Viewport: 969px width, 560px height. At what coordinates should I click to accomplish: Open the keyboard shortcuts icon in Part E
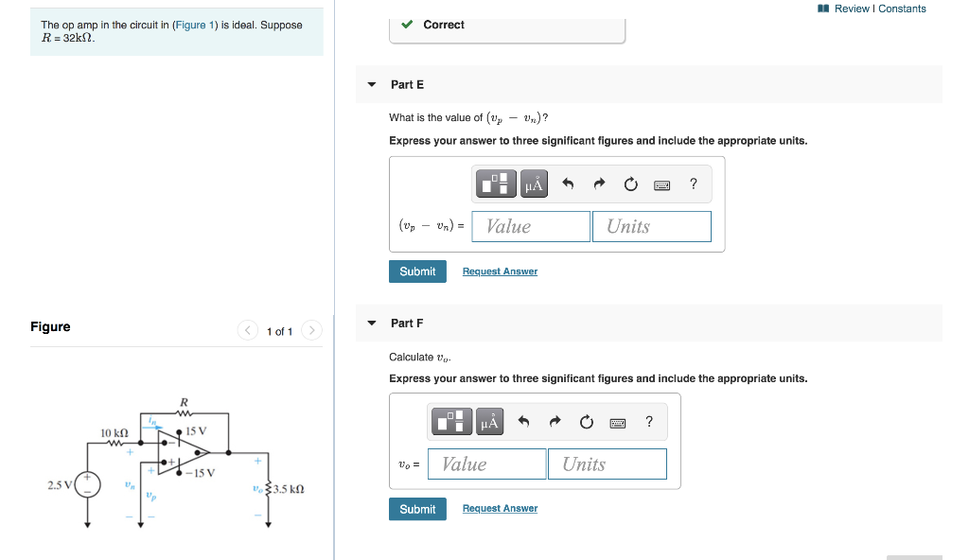point(661,184)
